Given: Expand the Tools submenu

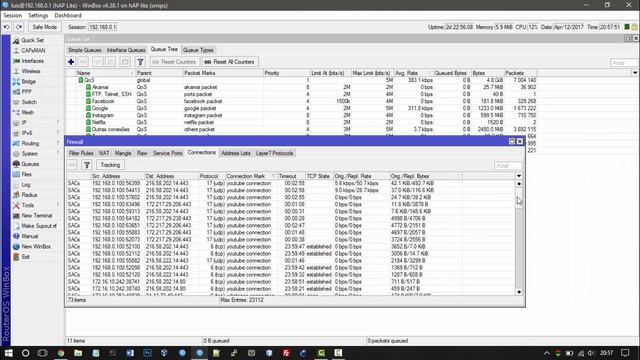Looking at the screenshot, I should (36, 205).
